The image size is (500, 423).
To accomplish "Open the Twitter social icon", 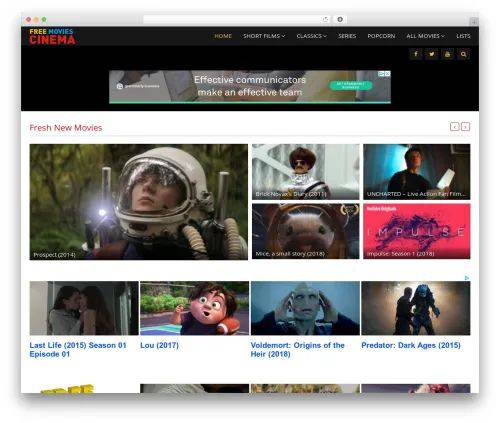I will (x=431, y=54).
